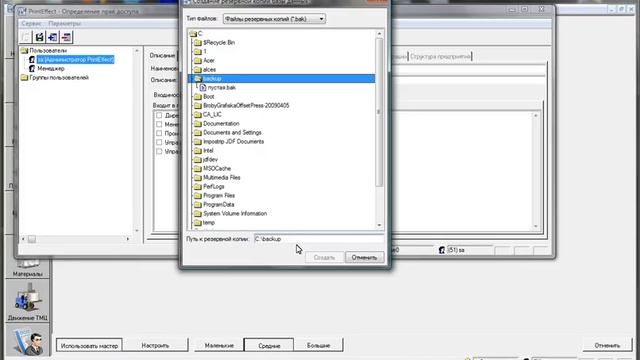640x360 pixels.
Task: Select the Группы пользователей entry
Action: 59,78
